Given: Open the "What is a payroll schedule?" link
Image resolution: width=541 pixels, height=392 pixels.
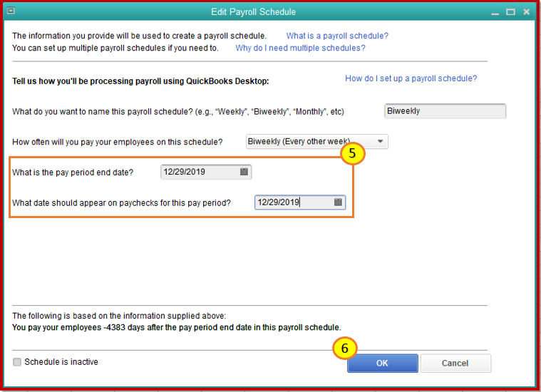Looking at the screenshot, I should [337, 36].
